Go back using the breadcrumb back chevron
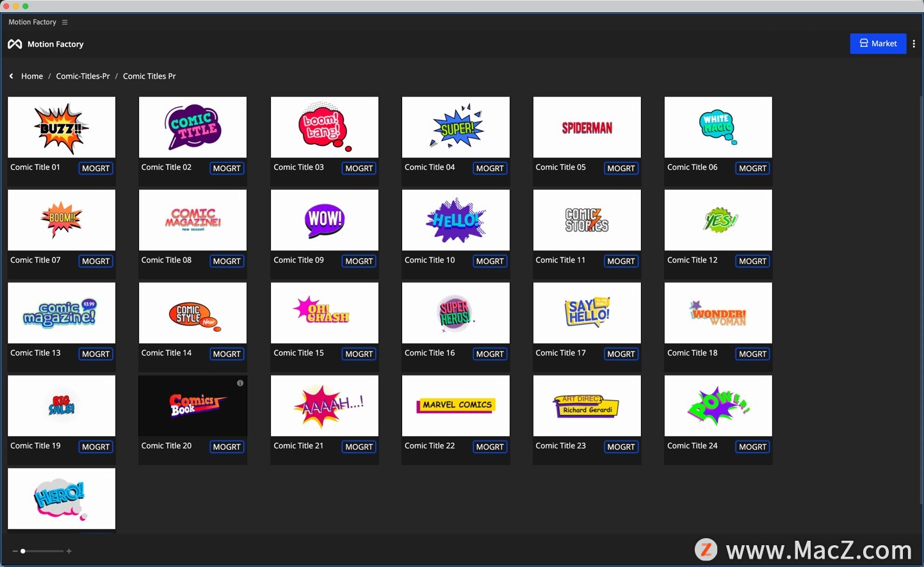Viewport: 924px width, 567px height. pyautogui.click(x=11, y=76)
